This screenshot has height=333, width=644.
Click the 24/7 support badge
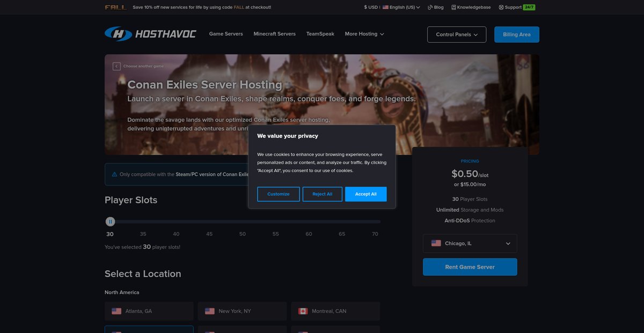529,8
